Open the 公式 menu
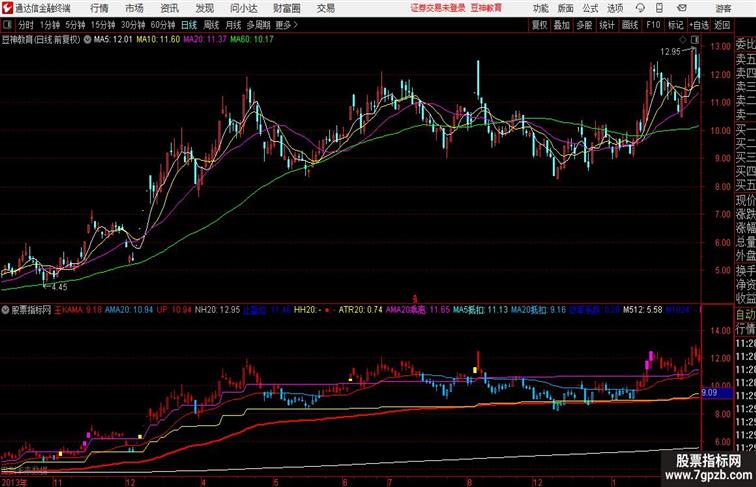Image resolution: width=756 pixels, height=487 pixels. click(x=590, y=8)
